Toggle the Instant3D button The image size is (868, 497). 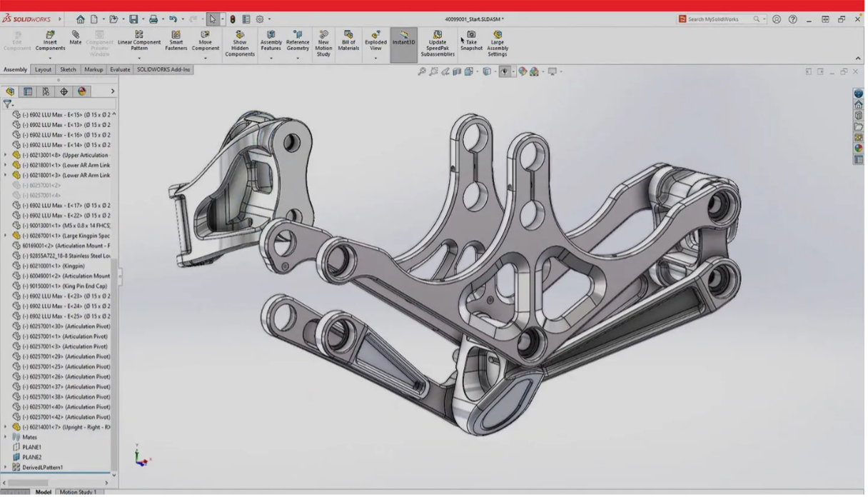[403, 44]
